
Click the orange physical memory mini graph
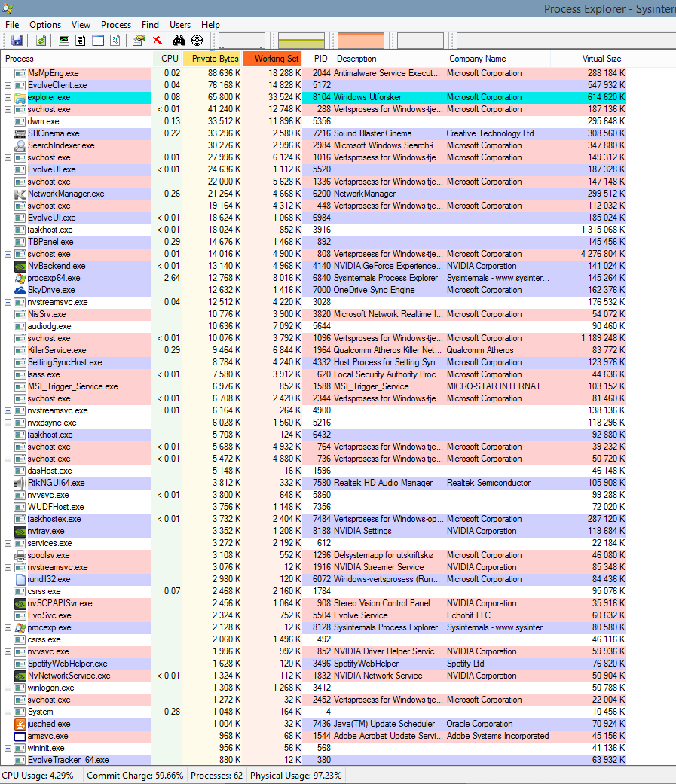361,41
